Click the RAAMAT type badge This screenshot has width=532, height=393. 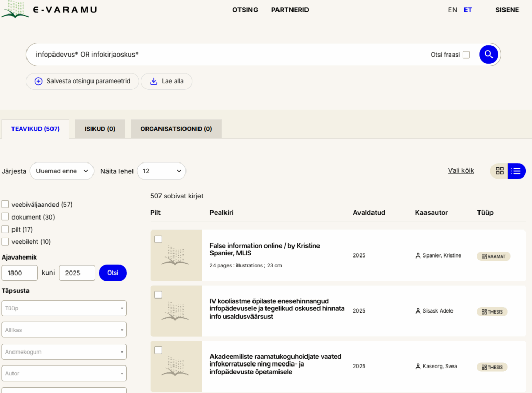tap(494, 256)
